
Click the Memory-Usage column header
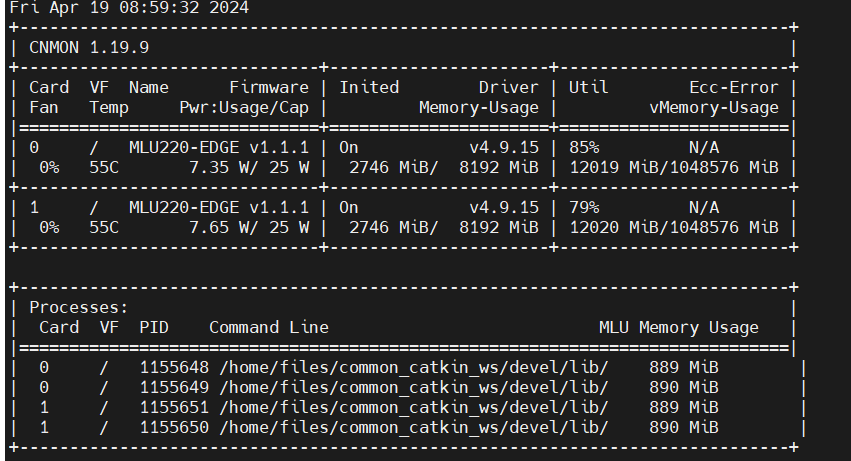[x=479, y=108]
